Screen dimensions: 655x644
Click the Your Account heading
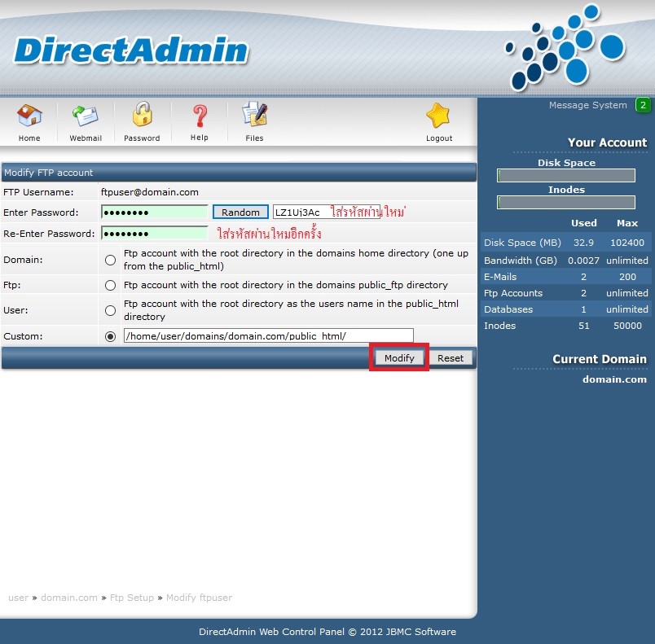(x=607, y=142)
